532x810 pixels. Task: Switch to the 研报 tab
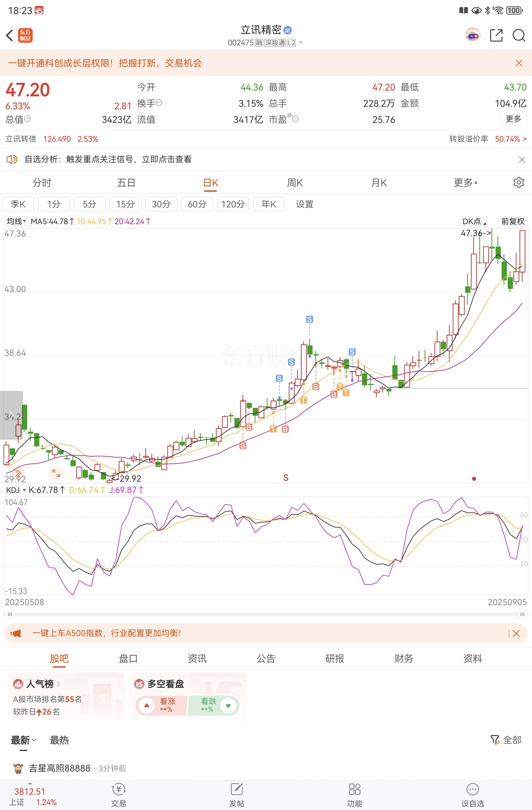tap(335, 658)
